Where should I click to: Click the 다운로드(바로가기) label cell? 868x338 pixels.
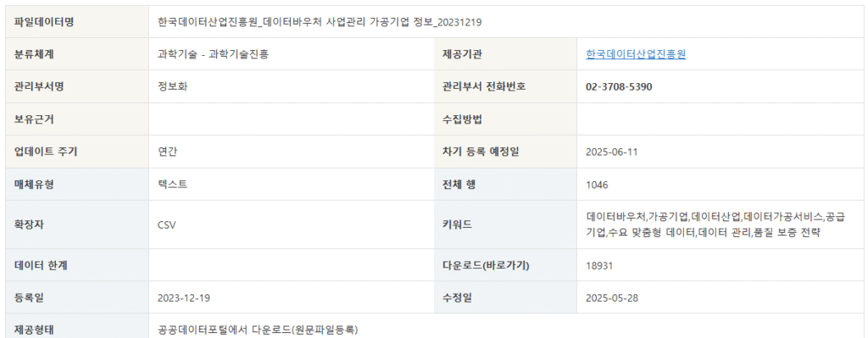tap(505, 265)
